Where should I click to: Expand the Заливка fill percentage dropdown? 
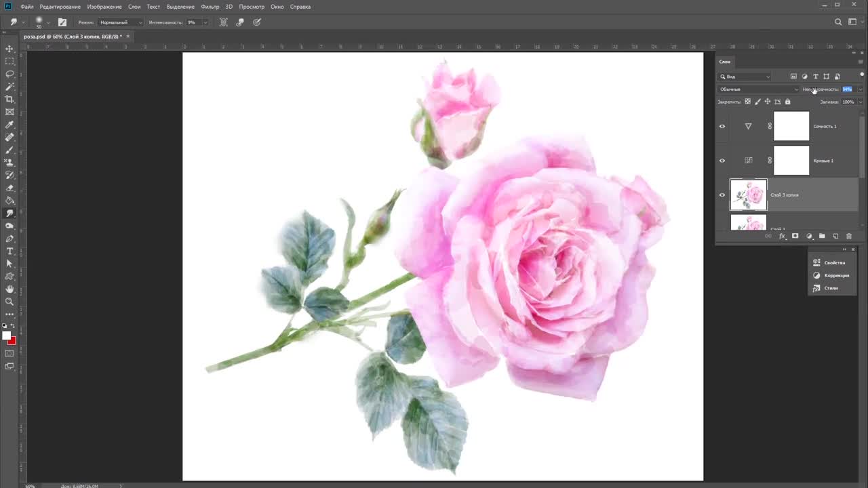[x=861, y=102]
